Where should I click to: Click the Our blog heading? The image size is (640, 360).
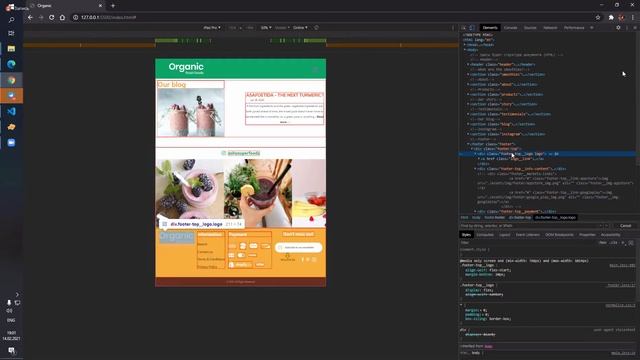(x=171, y=84)
